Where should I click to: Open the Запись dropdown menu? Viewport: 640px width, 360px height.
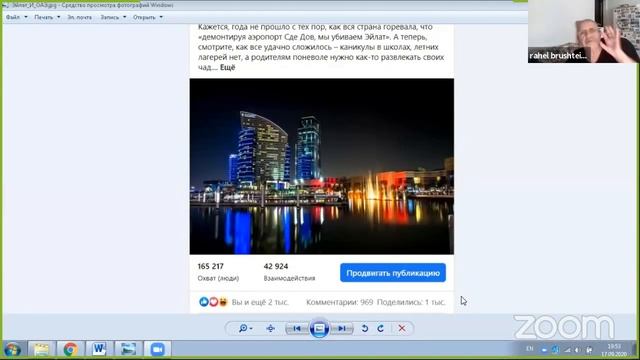click(x=113, y=17)
